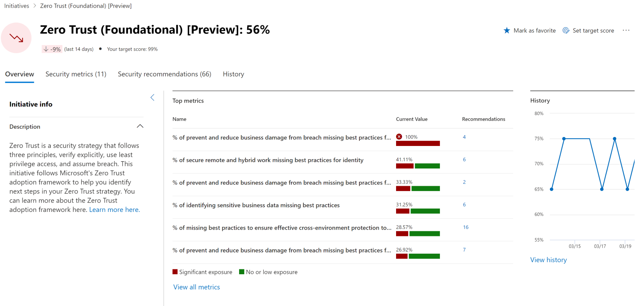Click the 41.11% exposure progress bar
The height and width of the screenshot is (306, 644).
point(418,166)
